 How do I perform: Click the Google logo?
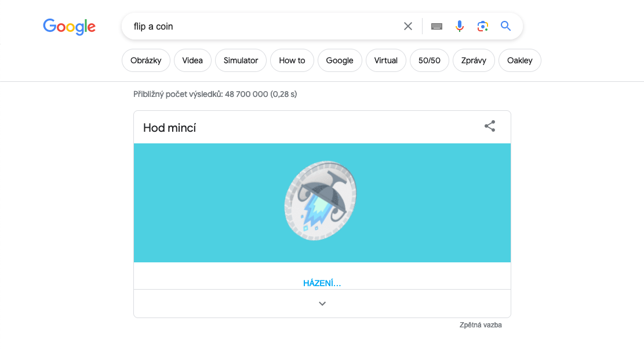tap(69, 27)
